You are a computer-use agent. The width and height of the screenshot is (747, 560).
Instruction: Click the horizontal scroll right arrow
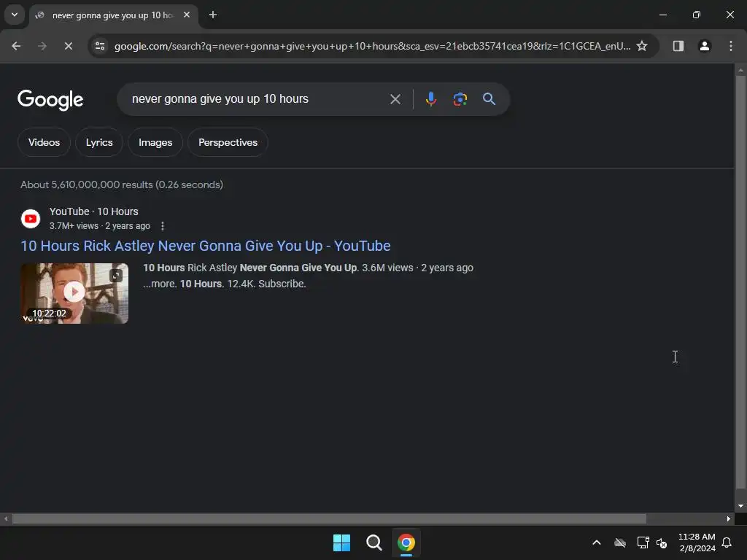point(729,518)
